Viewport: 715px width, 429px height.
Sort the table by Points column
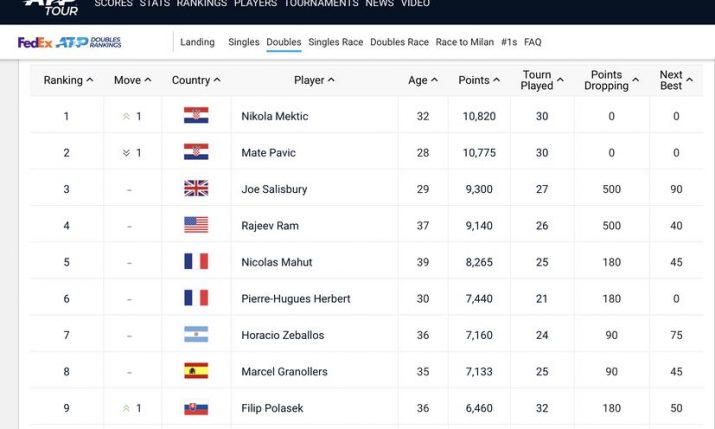[x=479, y=80]
